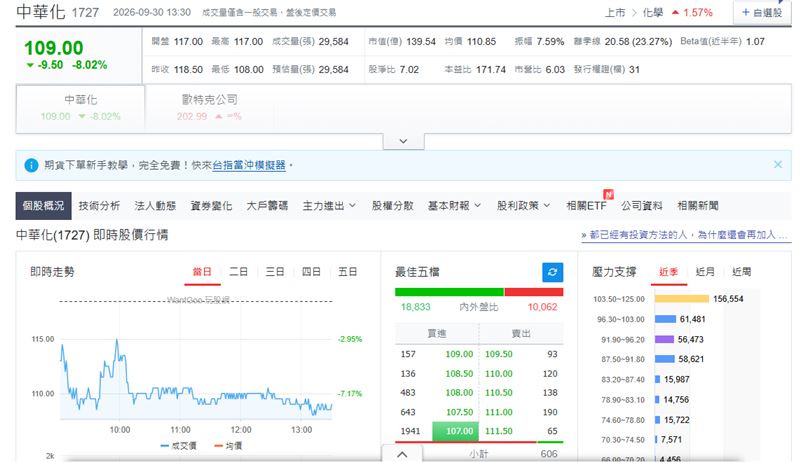Close the blue info banner
This screenshot has height=462, width=800.
tap(778, 164)
